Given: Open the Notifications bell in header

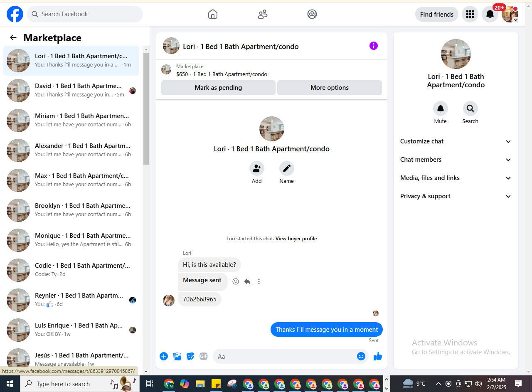Looking at the screenshot, I should click(490, 14).
